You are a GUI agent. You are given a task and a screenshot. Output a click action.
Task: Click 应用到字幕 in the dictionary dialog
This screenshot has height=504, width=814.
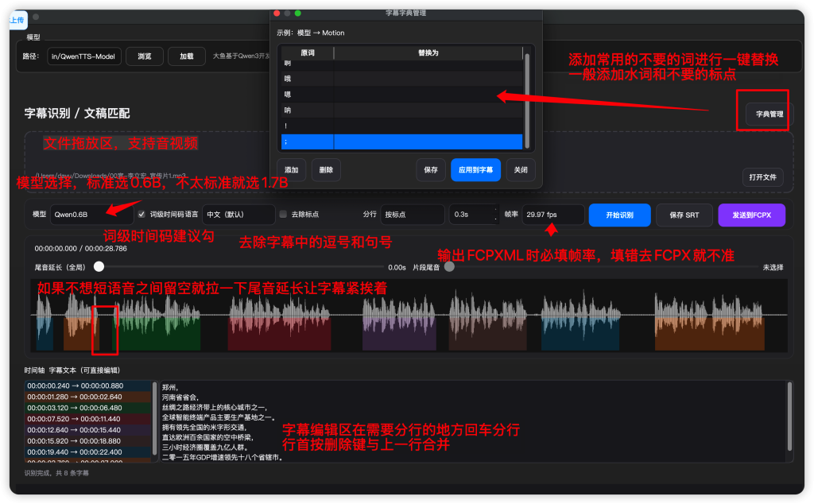pyautogui.click(x=475, y=170)
